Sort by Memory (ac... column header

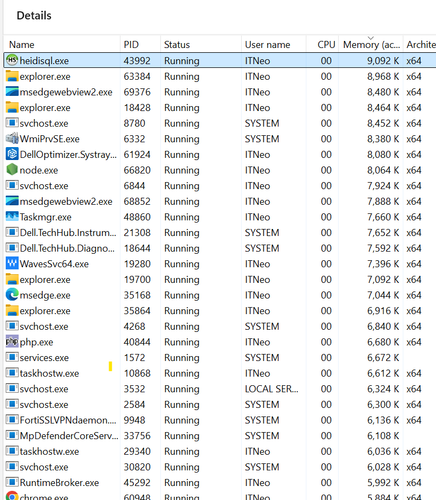[x=371, y=44]
